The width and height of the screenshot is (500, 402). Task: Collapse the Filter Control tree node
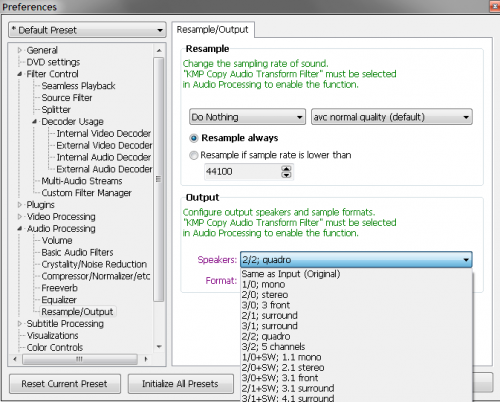(x=20, y=74)
